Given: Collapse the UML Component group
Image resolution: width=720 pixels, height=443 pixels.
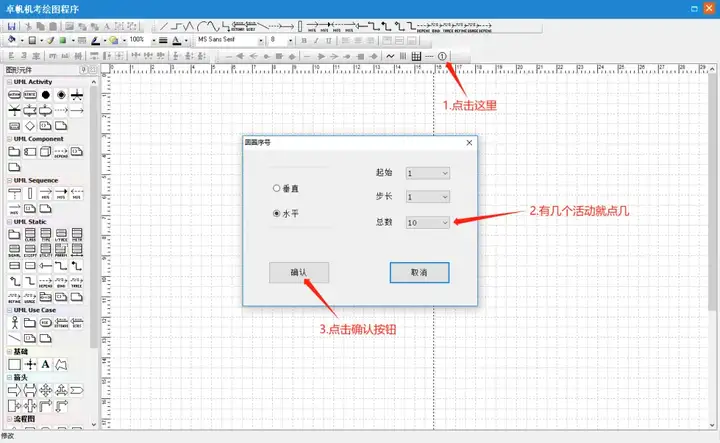Looking at the screenshot, I should pyautogui.click(x=9, y=139).
